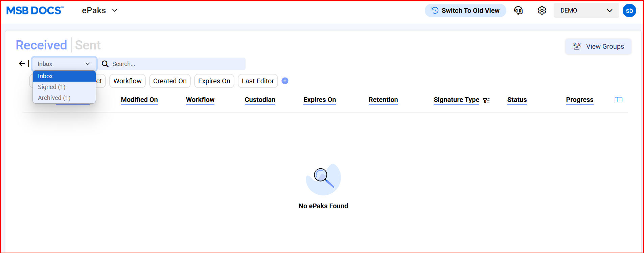The width and height of the screenshot is (644, 253).
Task: Select Signed (1) from the list
Action: click(52, 87)
